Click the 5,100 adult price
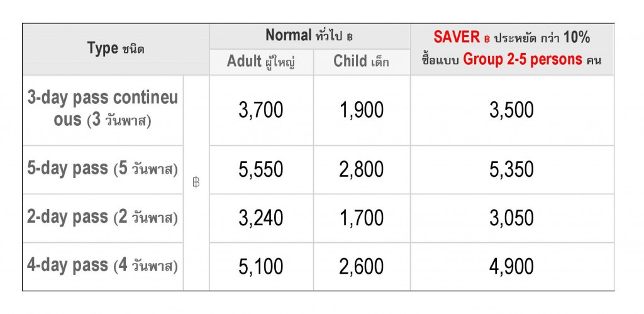644x314 pixels. pyautogui.click(x=261, y=267)
